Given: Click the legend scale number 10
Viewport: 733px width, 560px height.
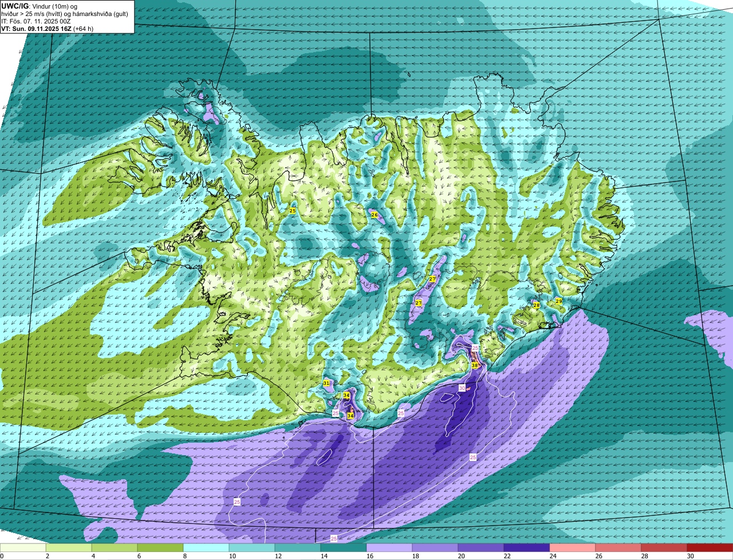Looking at the screenshot, I should pyautogui.click(x=232, y=556).
